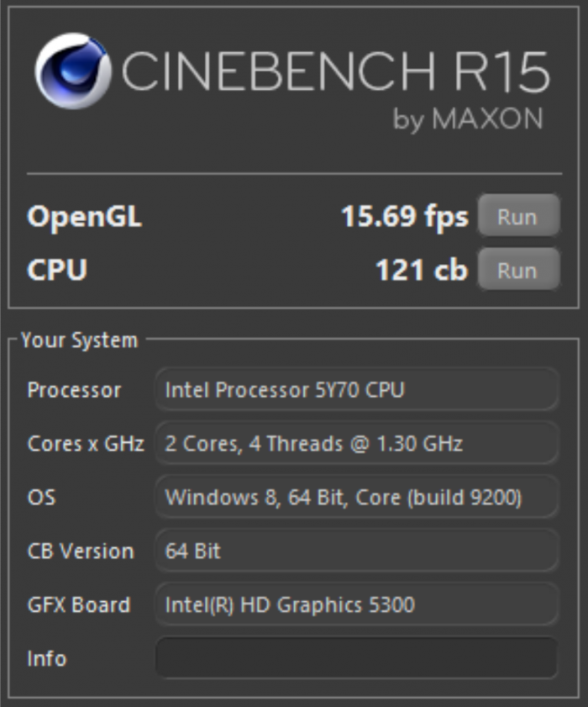Click the CB Version field showing 64 Bit

click(x=356, y=551)
